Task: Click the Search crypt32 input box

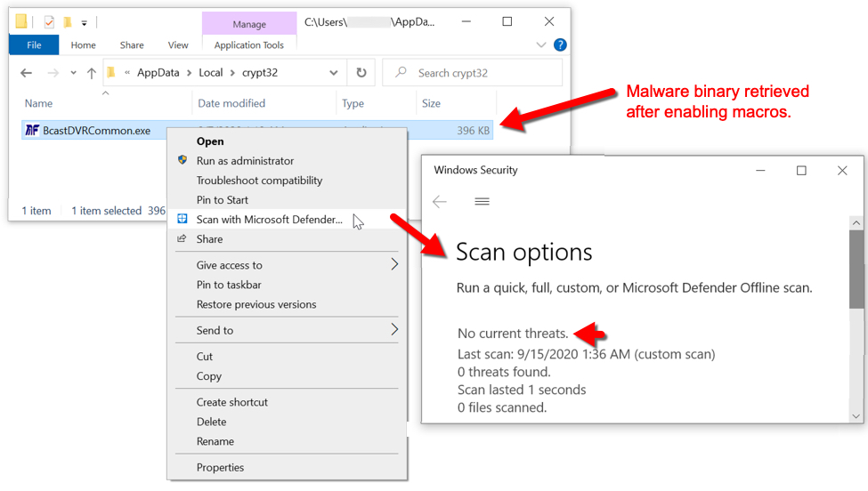Action: click(x=472, y=72)
